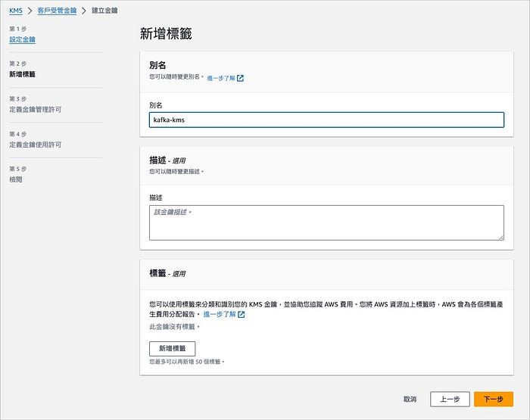Go back with 上一步 button
Image resolution: width=530 pixels, height=420 pixels.
click(450, 400)
